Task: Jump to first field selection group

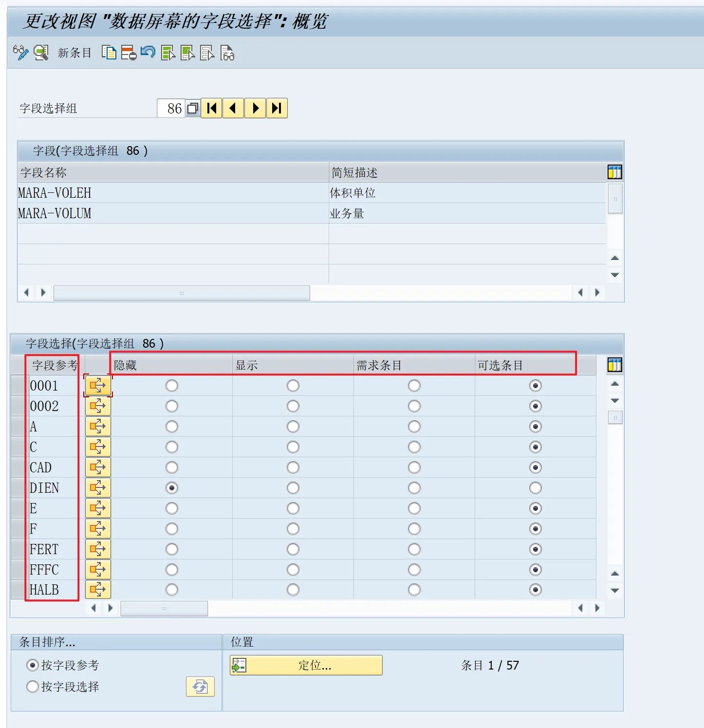Action: [212, 108]
